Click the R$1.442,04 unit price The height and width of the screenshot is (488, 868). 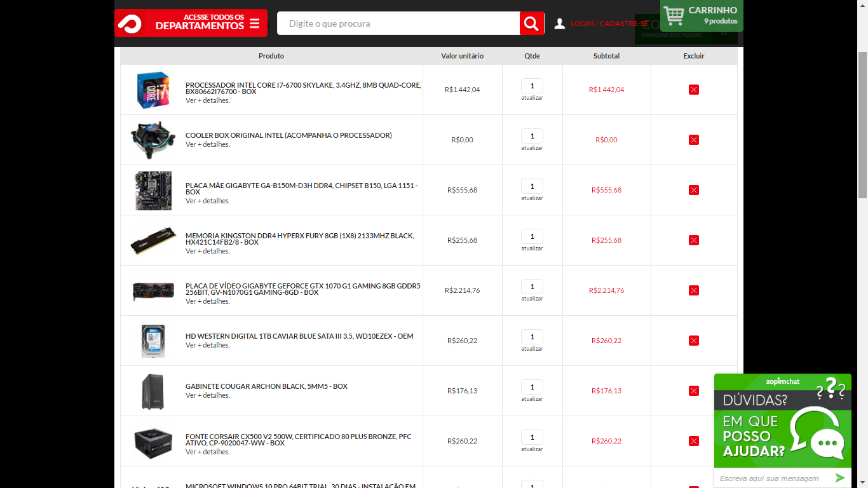pos(463,90)
